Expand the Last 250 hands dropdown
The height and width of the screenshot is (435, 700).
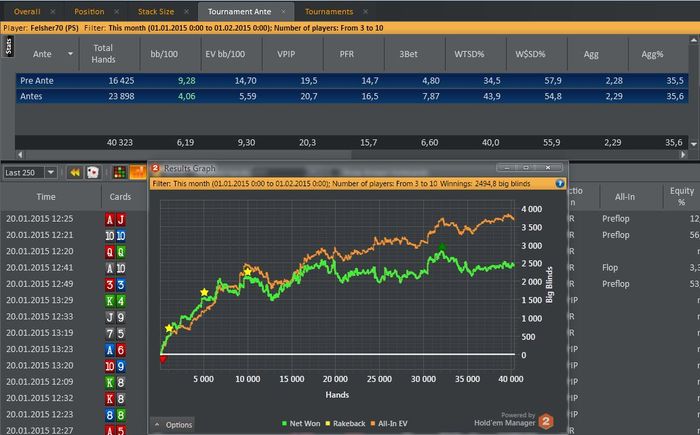[x=50, y=172]
